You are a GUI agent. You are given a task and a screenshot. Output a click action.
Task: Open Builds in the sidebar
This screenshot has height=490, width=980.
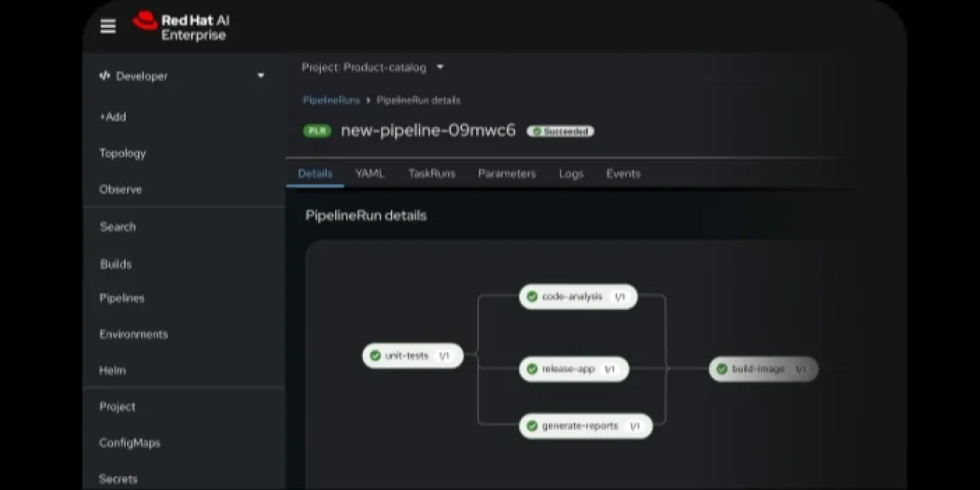click(x=116, y=264)
